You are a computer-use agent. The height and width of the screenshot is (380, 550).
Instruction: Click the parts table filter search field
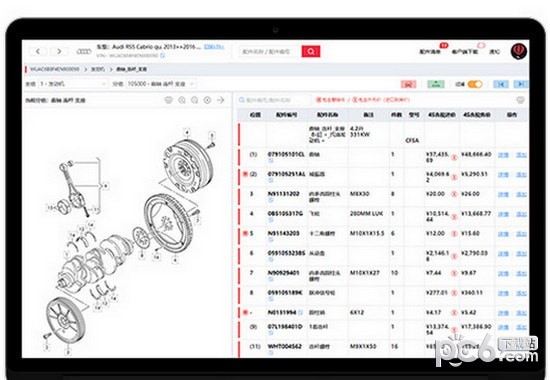[x=274, y=100]
